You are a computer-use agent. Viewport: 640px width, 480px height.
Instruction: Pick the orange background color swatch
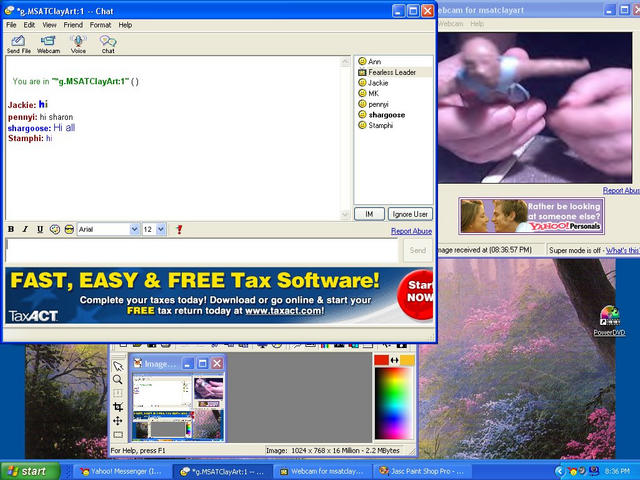coord(407,360)
